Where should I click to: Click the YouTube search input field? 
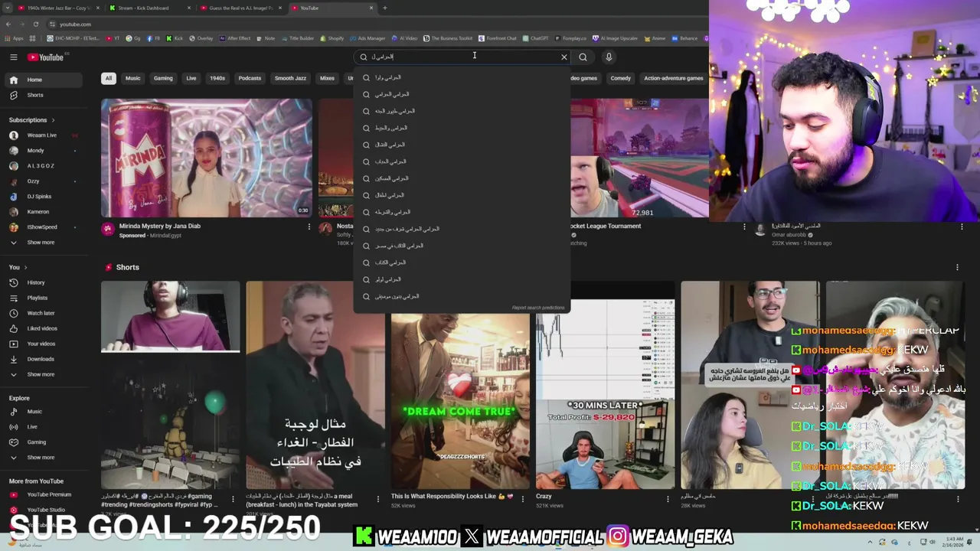tap(463, 57)
